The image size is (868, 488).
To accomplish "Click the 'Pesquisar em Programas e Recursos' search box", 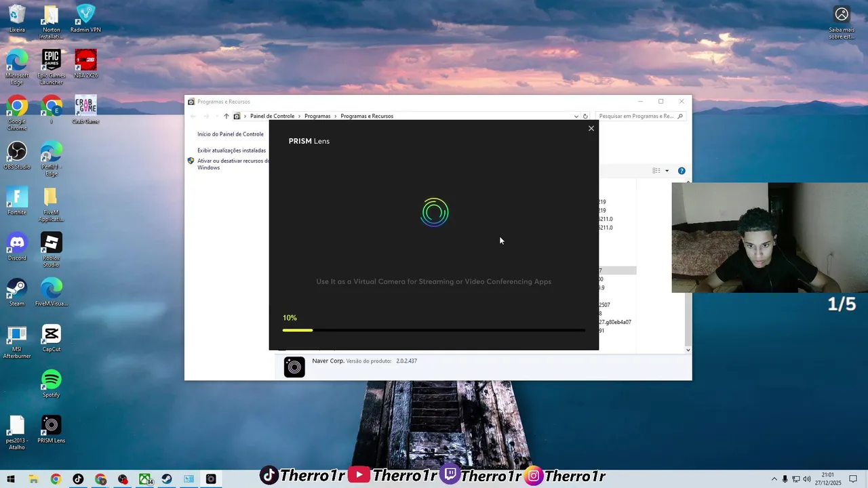I will point(641,116).
